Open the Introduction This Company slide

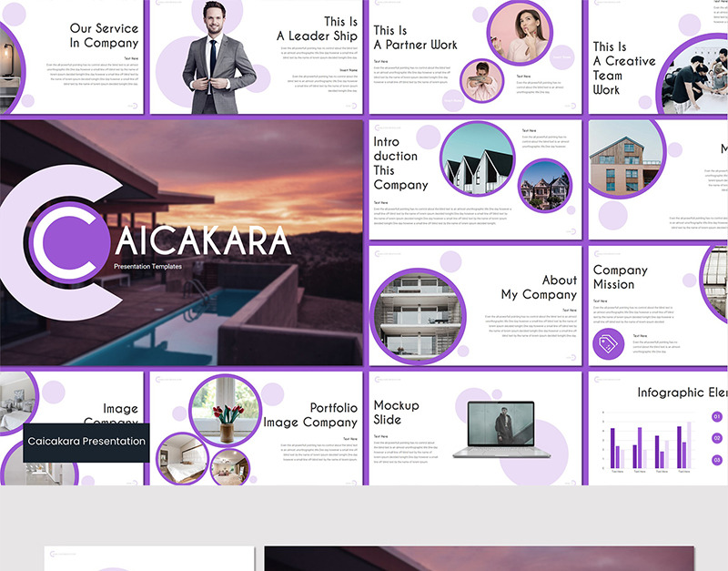point(475,180)
